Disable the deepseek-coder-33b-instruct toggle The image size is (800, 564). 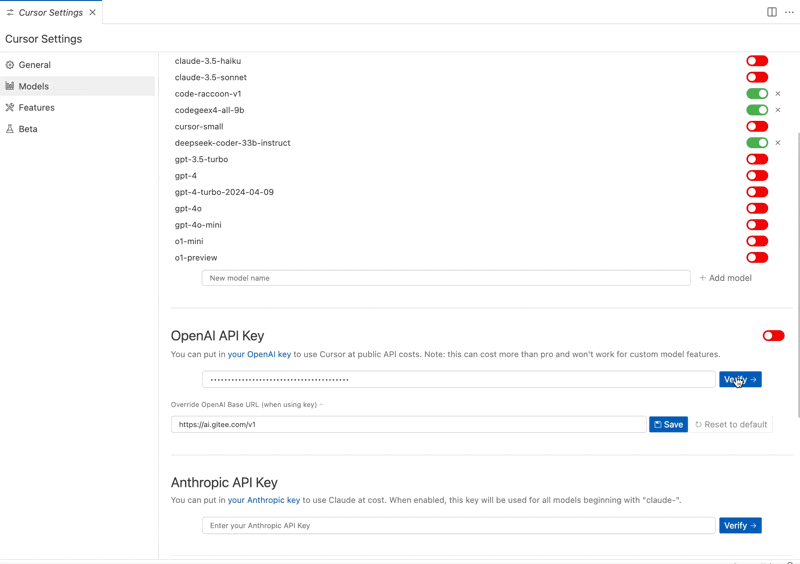757,143
